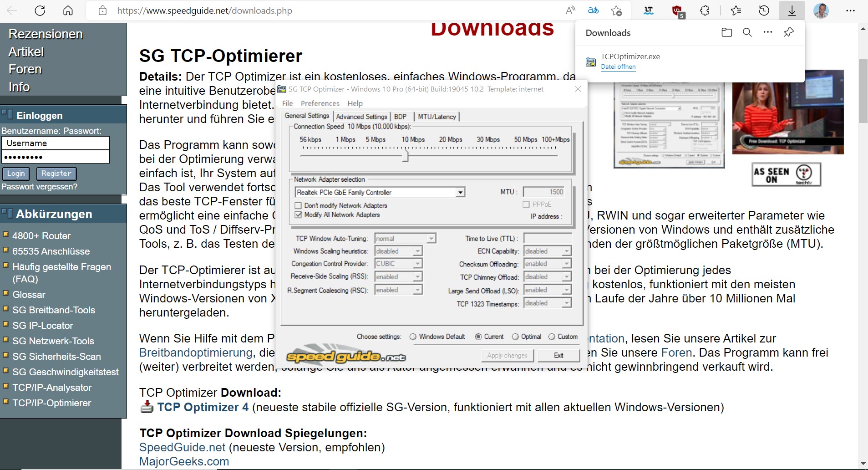
Task: Select the Custom settings radio
Action: tap(552, 337)
